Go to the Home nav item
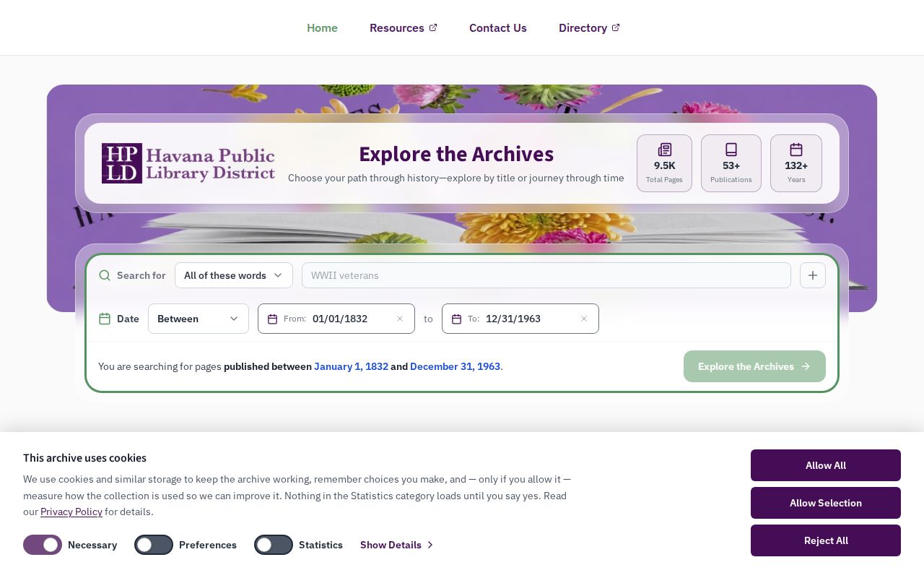Screen dimensions: 924x578 point(322,27)
